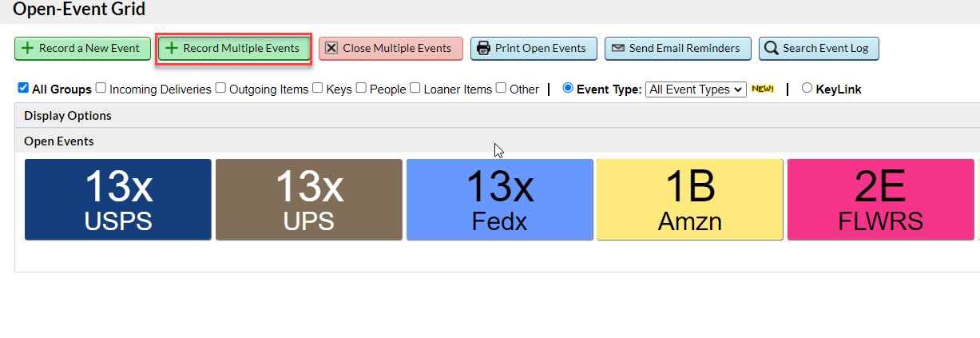
Task: Enable the Keys group checkbox
Action: 318,88
